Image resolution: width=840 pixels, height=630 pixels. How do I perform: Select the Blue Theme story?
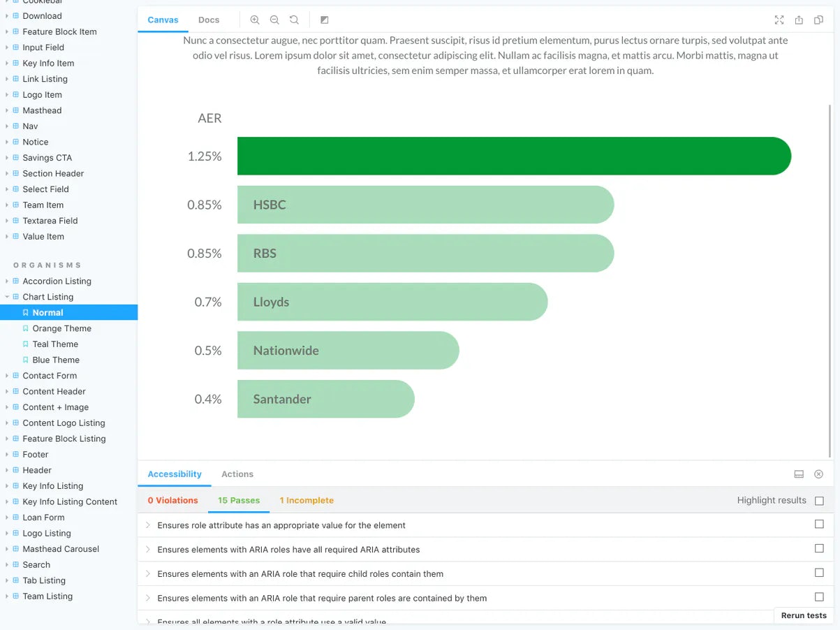point(56,360)
